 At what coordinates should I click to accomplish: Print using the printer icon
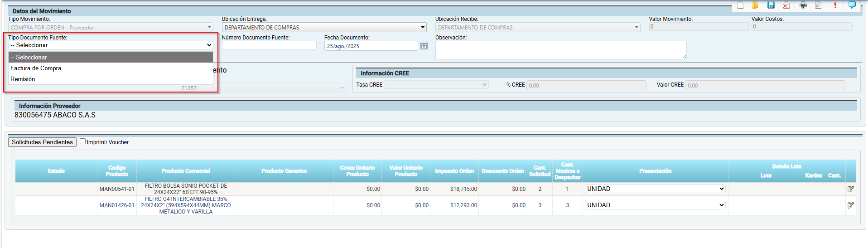pos(803,5)
